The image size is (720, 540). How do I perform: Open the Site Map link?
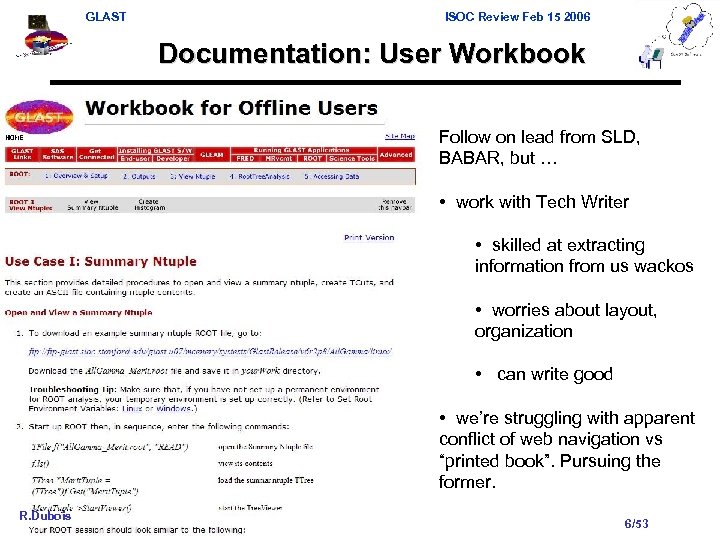click(x=399, y=136)
